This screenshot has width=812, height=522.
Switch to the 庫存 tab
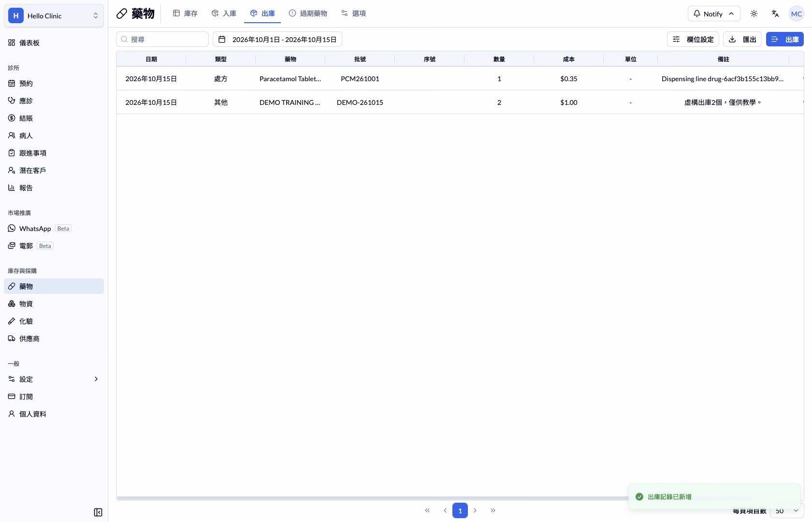[x=185, y=14]
